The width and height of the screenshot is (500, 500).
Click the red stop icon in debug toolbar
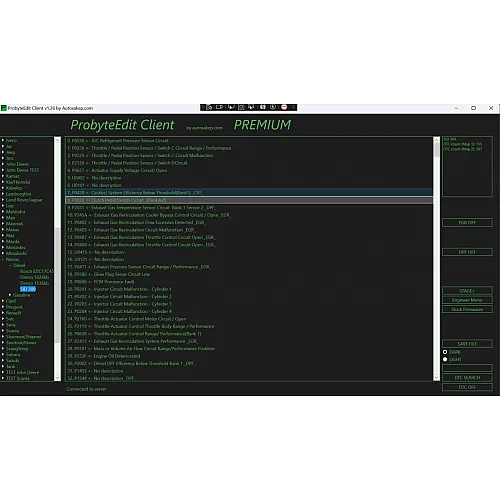[x=284, y=107]
